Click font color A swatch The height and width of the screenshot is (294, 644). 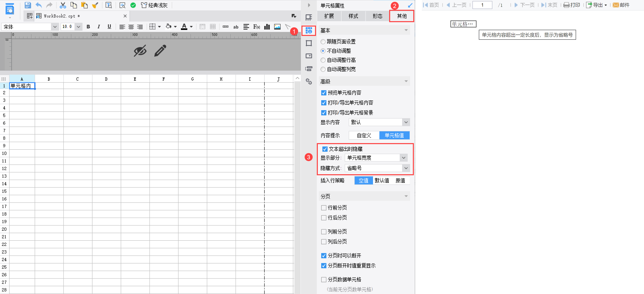click(x=184, y=27)
